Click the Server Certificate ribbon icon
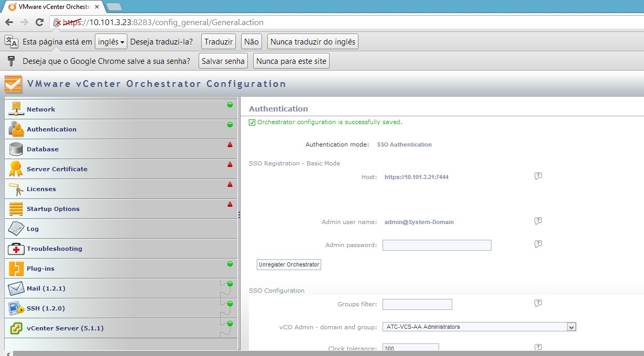This screenshot has height=356, width=644. (x=16, y=169)
